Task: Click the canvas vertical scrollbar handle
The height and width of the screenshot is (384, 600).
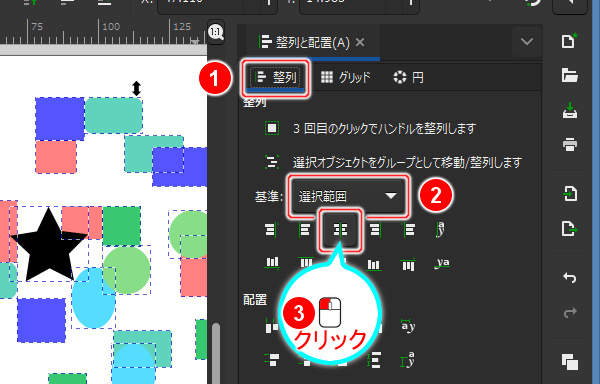Action: pos(216,353)
